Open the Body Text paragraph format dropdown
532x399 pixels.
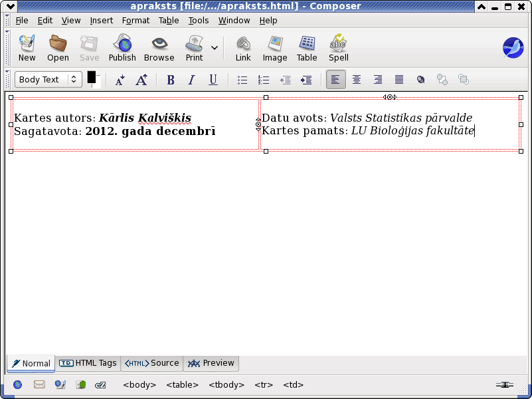[48, 79]
